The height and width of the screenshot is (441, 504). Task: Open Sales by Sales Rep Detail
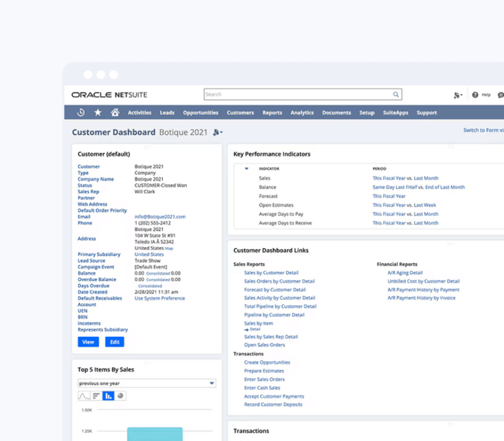point(271,337)
